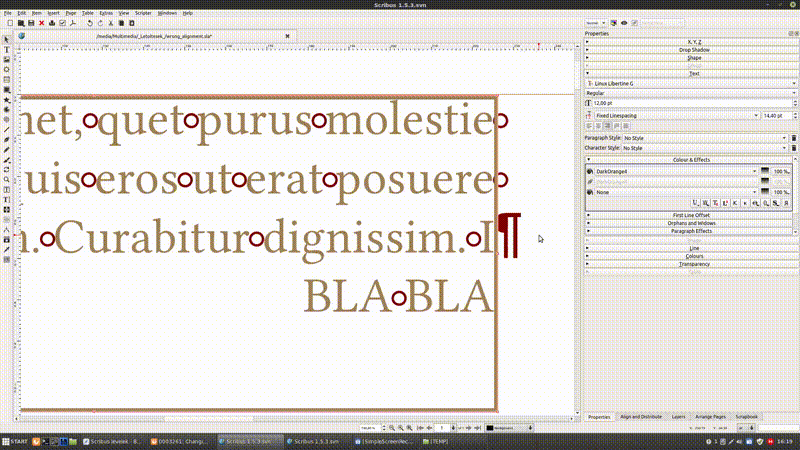Click the underline text effect icon

[693, 202]
